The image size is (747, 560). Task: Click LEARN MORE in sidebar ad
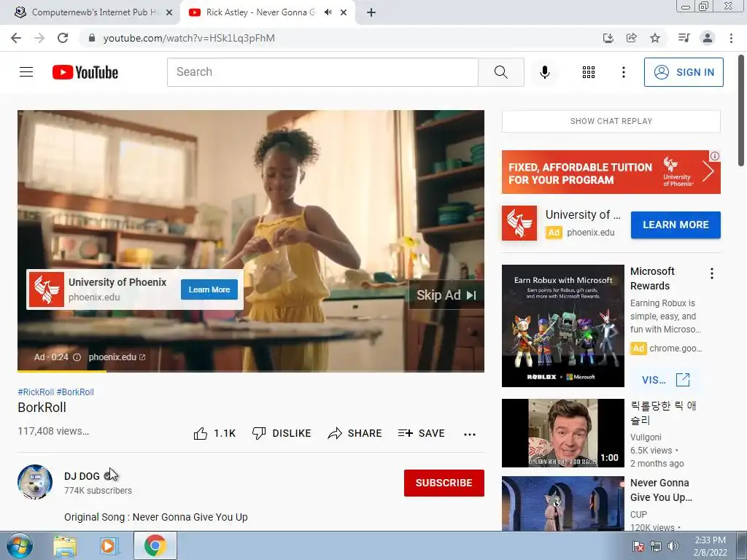676,225
